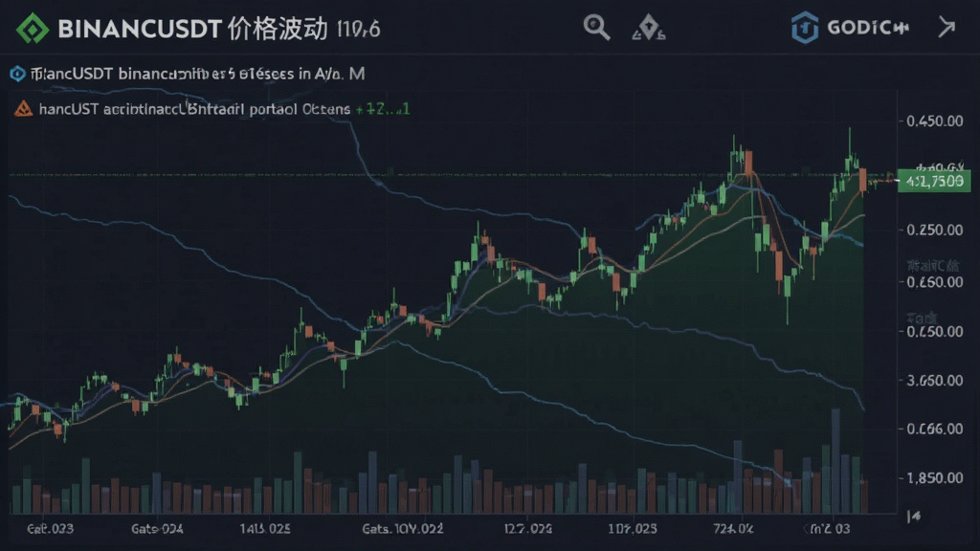
Task: Click the 1413.025 date axis label
Action: tap(265, 529)
